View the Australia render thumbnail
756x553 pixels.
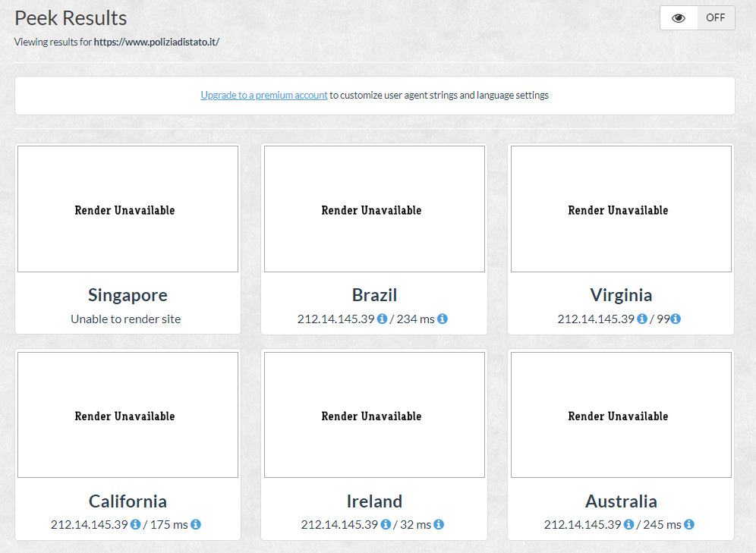(x=621, y=415)
